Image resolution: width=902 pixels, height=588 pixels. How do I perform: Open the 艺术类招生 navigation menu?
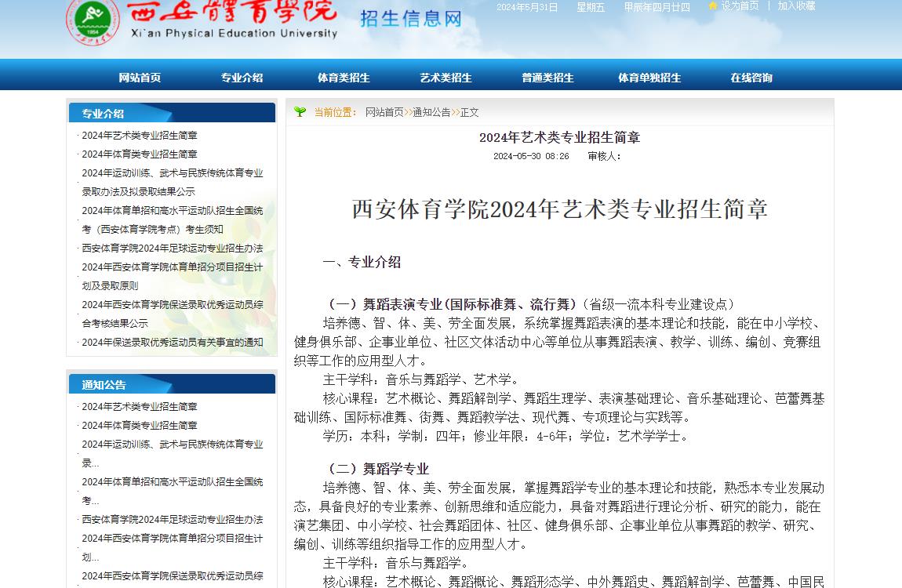[446, 78]
